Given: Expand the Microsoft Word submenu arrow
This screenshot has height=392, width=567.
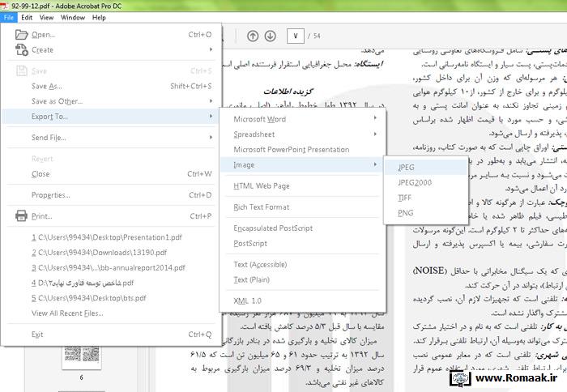Looking at the screenshot, I should 375,118.
